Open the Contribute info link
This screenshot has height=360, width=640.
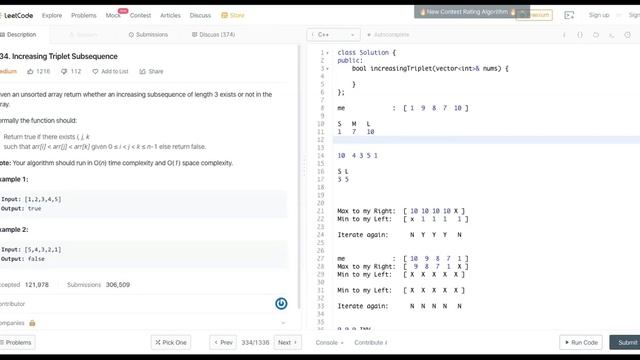[x=370, y=342]
